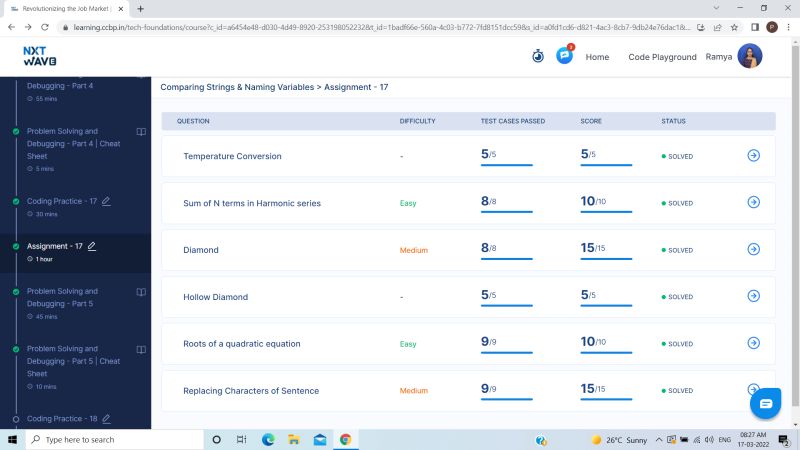The image size is (800, 450).
Task: Bookmark this page with star icon
Action: 734,27
